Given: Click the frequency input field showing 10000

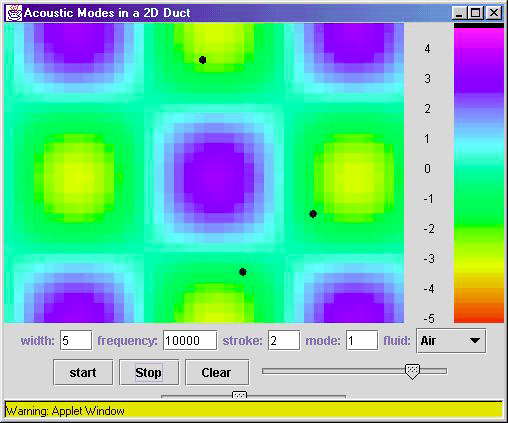Looking at the screenshot, I should [190, 340].
